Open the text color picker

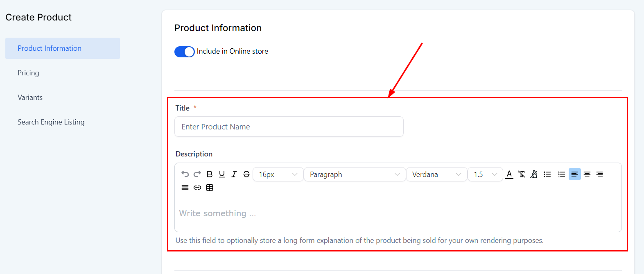click(509, 174)
